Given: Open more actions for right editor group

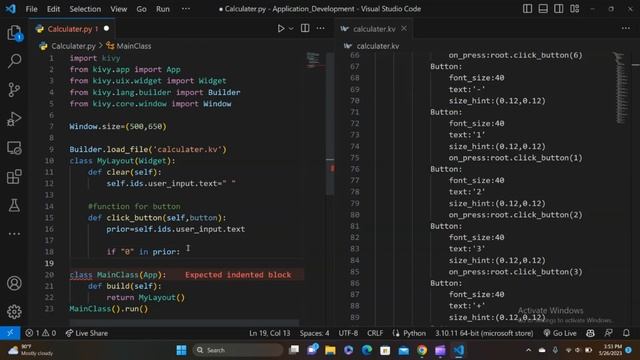Looking at the screenshot, I should (x=626, y=28).
